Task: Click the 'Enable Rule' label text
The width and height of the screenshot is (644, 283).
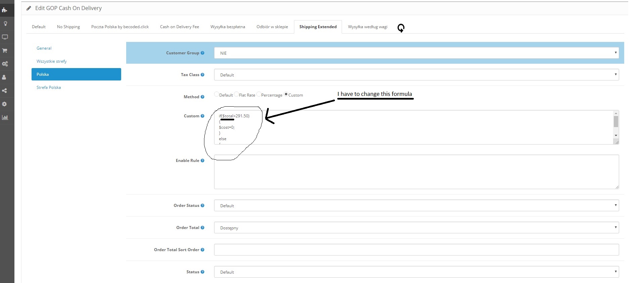Action: (187, 161)
